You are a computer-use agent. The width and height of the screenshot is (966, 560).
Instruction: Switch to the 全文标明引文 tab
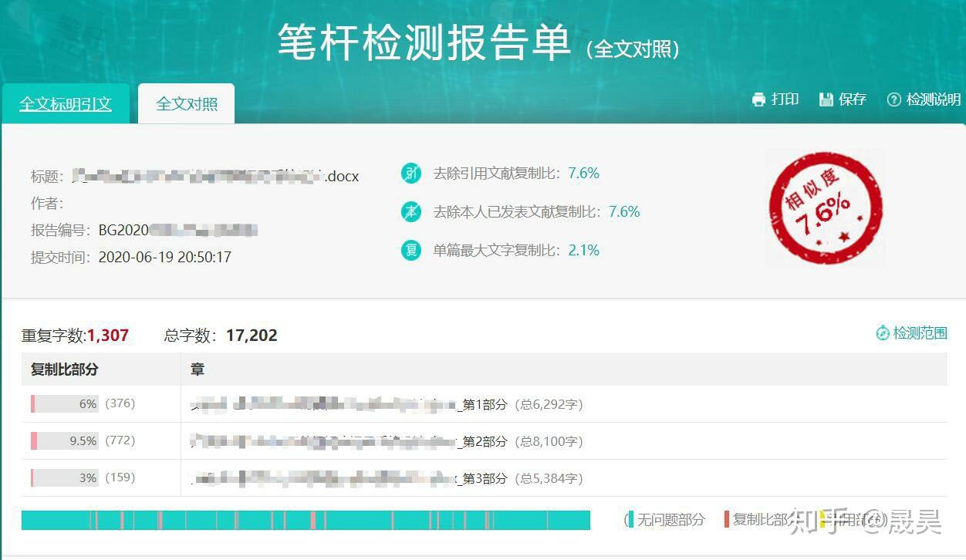(x=65, y=103)
